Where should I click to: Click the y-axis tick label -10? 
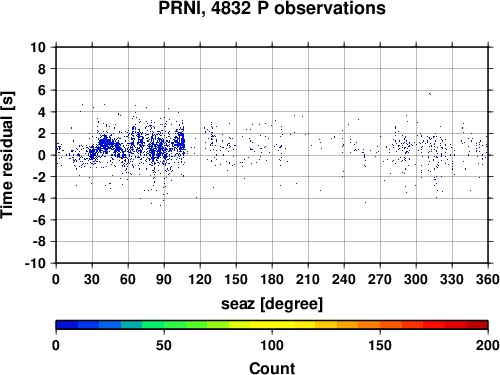pos(35,263)
